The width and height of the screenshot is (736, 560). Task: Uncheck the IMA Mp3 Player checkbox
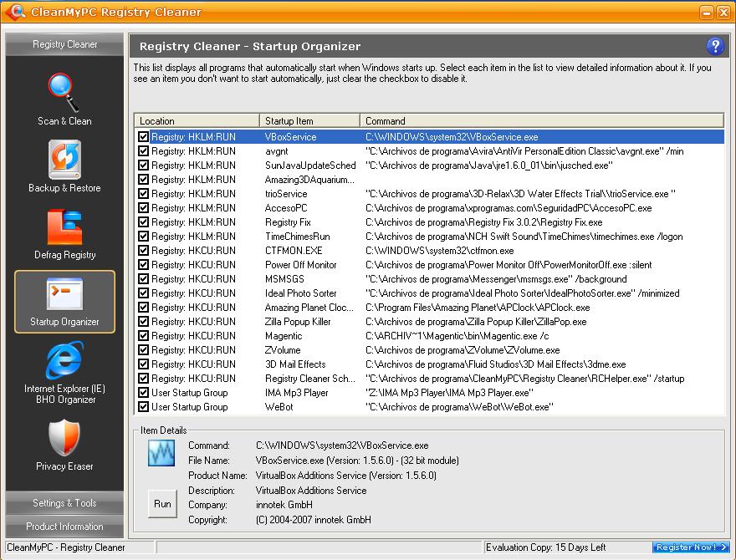tap(143, 393)
